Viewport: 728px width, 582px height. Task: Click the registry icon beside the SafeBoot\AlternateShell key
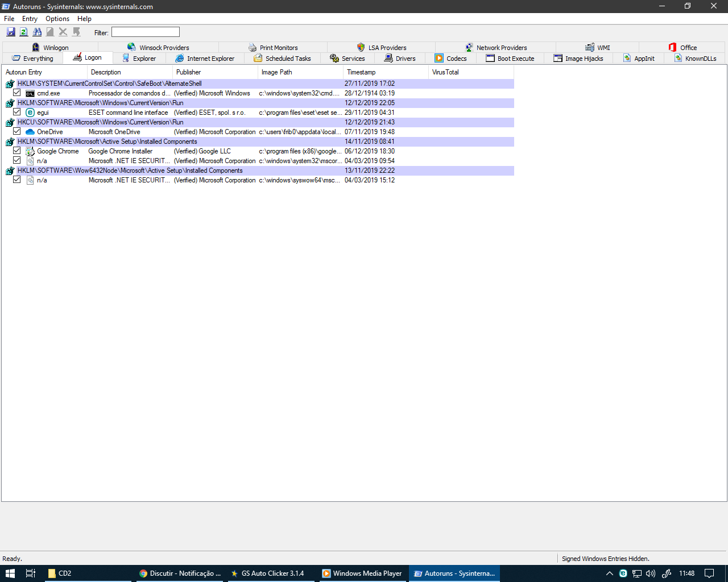pyautogui.click(x=10, y=84)
